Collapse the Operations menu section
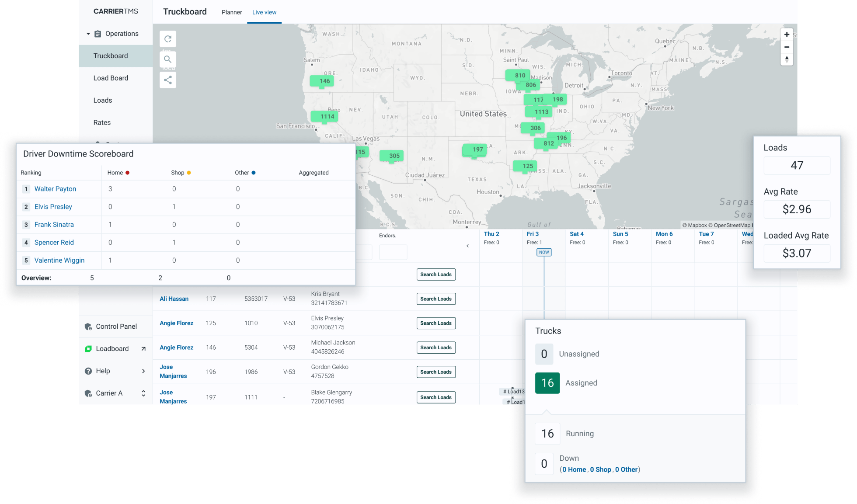Screen dimensions: 857x504 88,34
